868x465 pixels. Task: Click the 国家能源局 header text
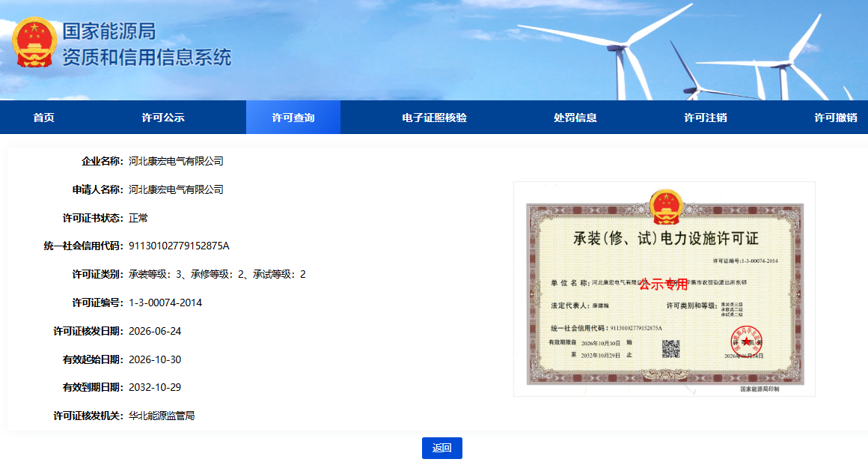(109, 31)
